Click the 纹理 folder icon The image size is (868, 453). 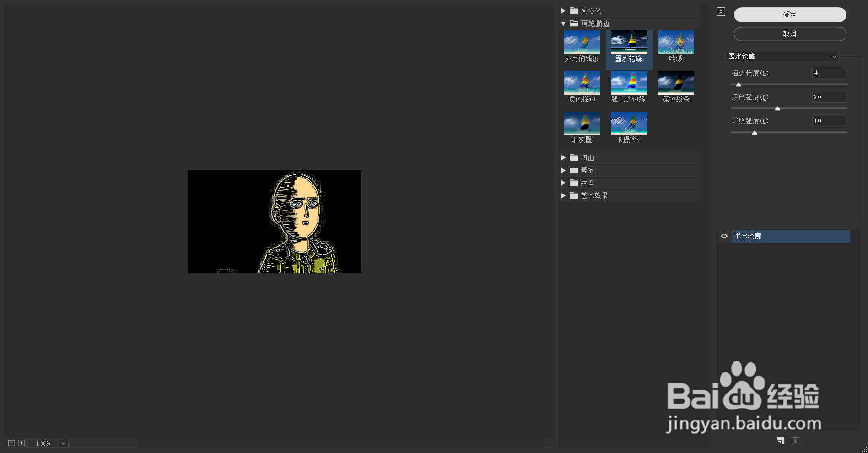point(574,183)
